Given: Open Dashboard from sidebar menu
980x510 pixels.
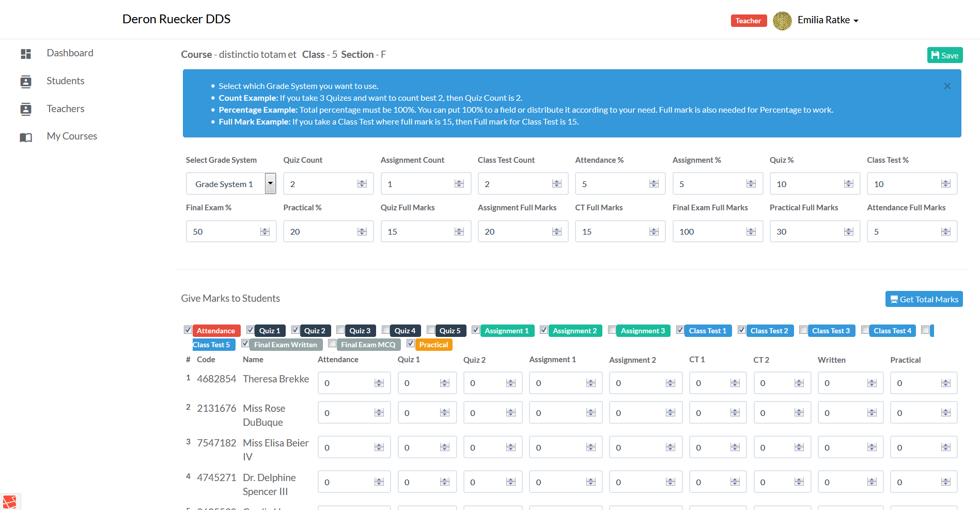Looking at the screenshot, I should coord(70,53).
